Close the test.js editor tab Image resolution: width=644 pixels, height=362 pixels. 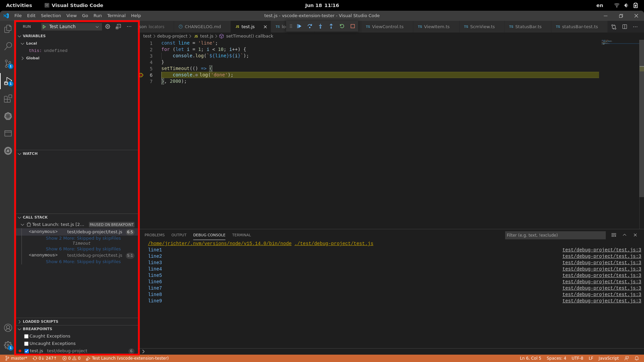[265, 26]
